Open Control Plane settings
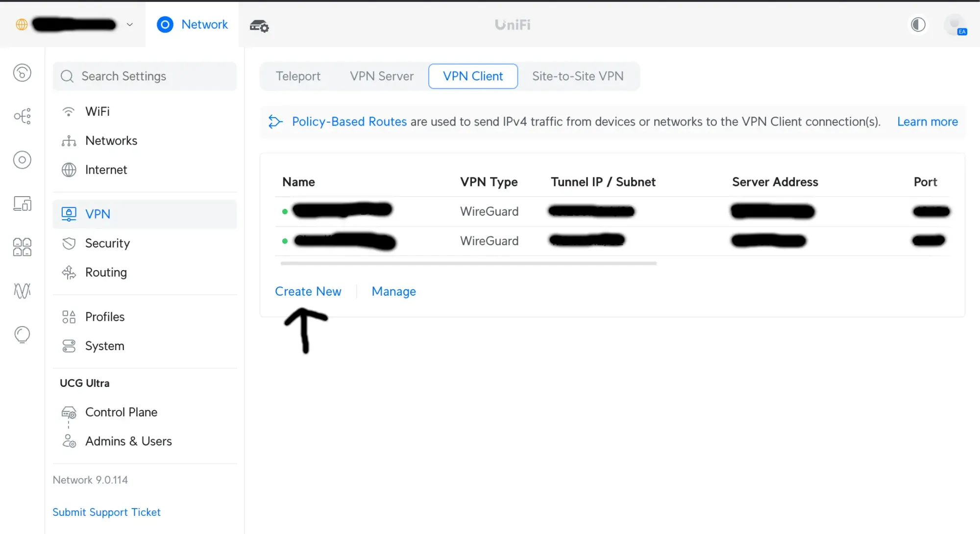This screenshot has height=534, width=980. (145, 412)
